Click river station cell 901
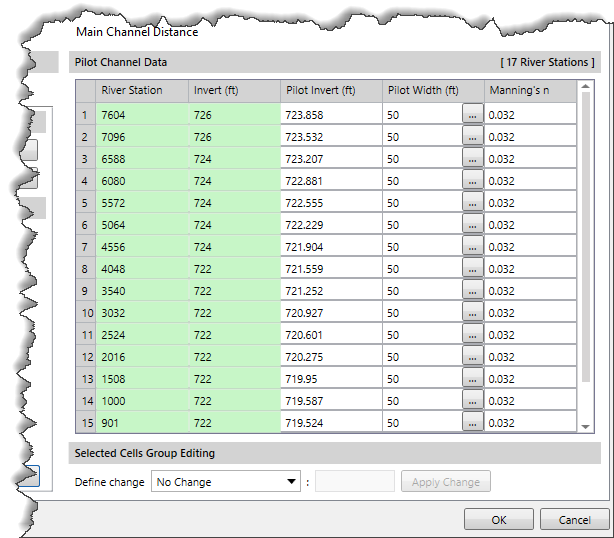The width and height of the screenshot is (614, 538). 142,422
